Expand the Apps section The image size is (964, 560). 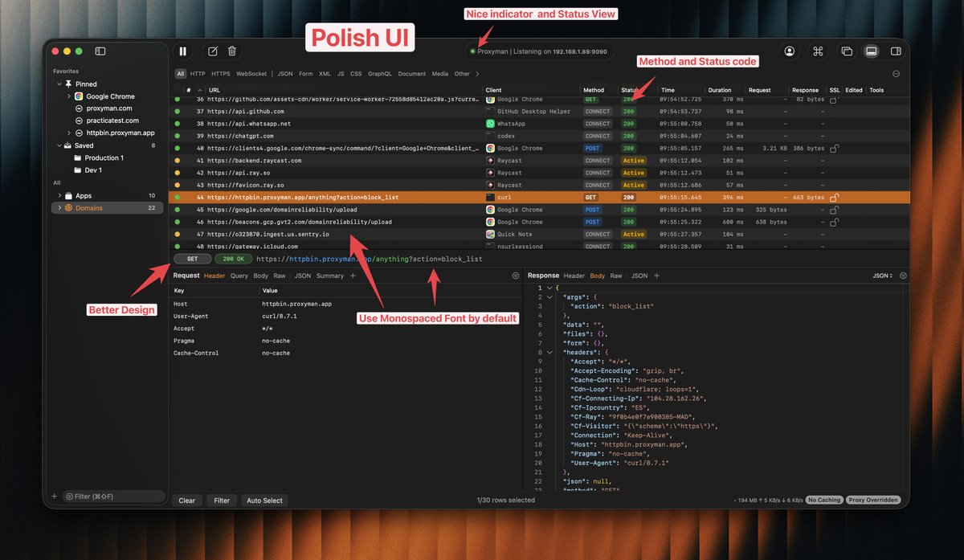click(59, 195)
